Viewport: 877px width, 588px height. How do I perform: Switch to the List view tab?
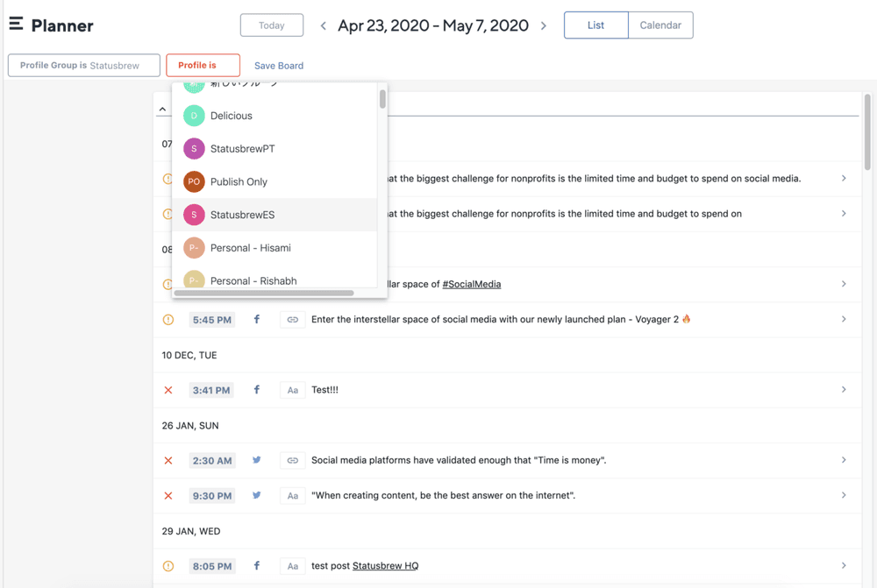595,25
